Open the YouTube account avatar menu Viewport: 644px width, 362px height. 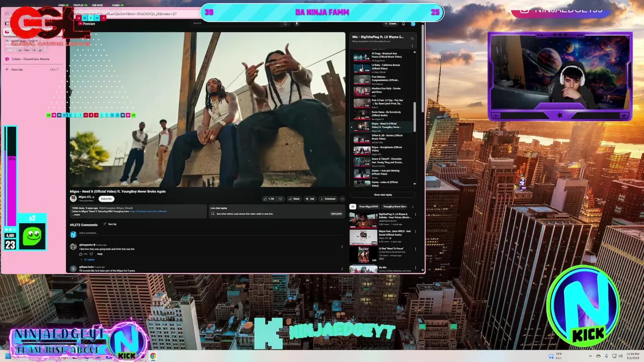[x=413, y=24]
